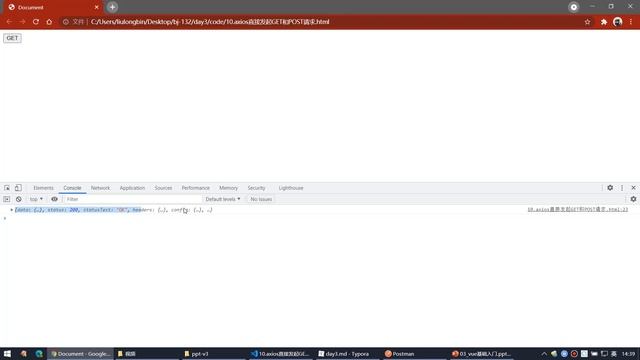Screen dimensions: 640x360
Task: Open the Windows Start menu
Action: click(x=7, y=354)
